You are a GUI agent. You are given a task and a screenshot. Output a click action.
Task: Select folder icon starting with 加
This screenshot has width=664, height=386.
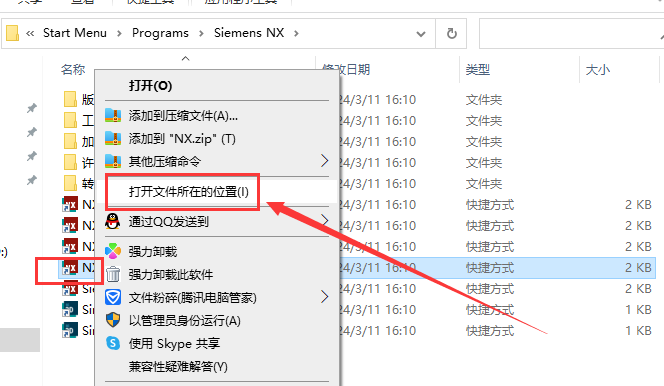[x=70, y=141]
